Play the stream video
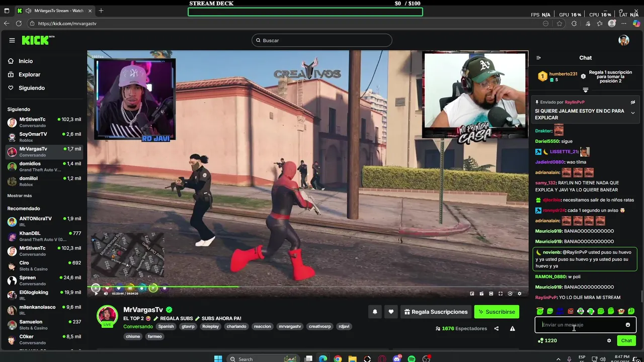 point(96,294)
